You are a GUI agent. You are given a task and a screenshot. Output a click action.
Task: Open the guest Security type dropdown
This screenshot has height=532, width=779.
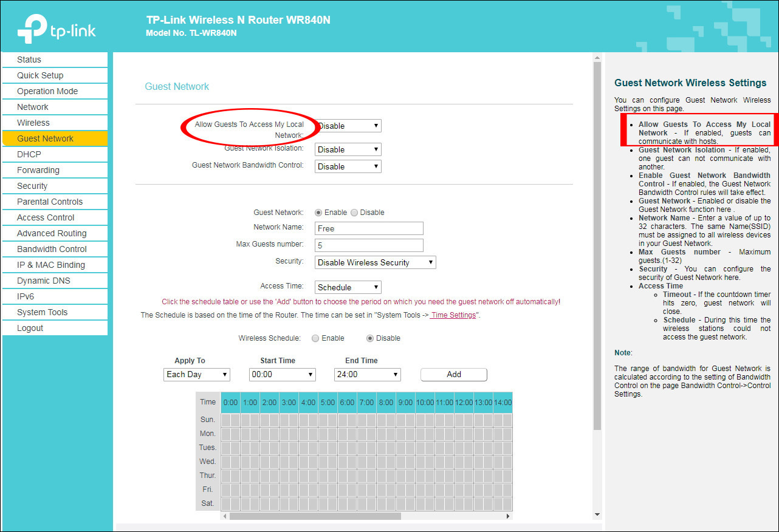376,262
